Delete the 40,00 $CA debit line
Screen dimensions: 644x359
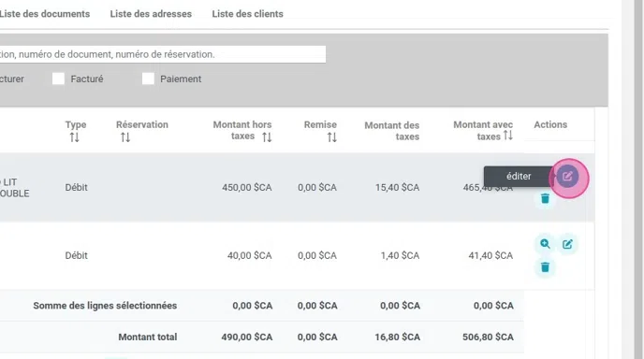(545, 267)
